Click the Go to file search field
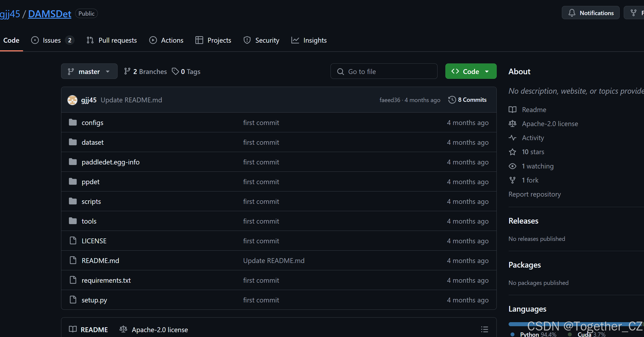Screen dimensions: 644x337 coord(384,71)
